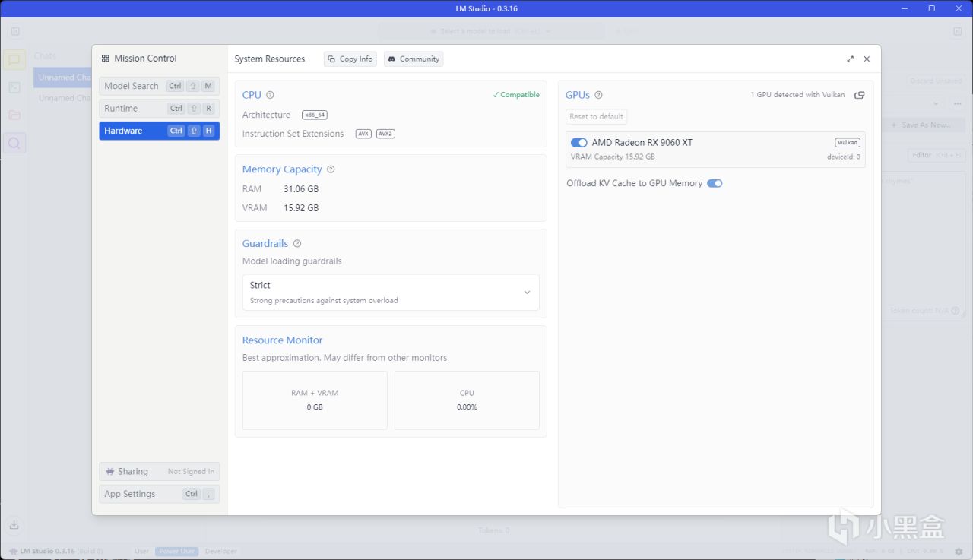973x560 pixels.
Task: Toggle the left sidebar panel icon
Action: coord(15,31)
